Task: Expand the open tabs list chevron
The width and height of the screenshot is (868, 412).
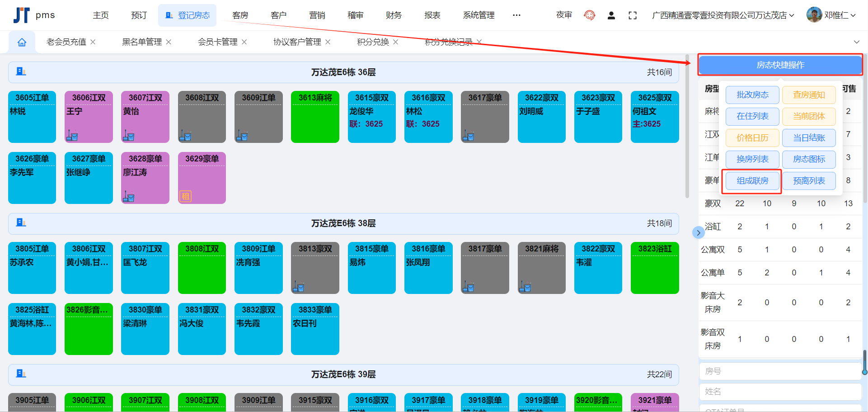Action: (856, 42)
